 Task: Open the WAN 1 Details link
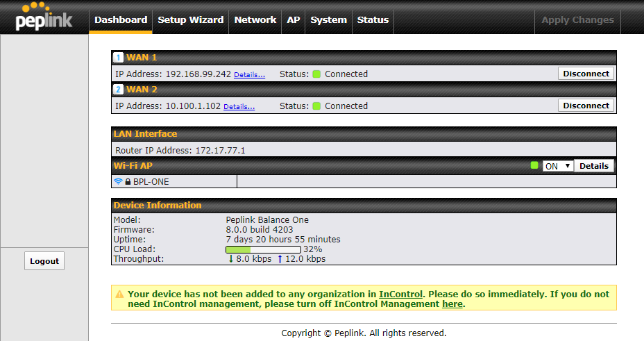point(249,75)
